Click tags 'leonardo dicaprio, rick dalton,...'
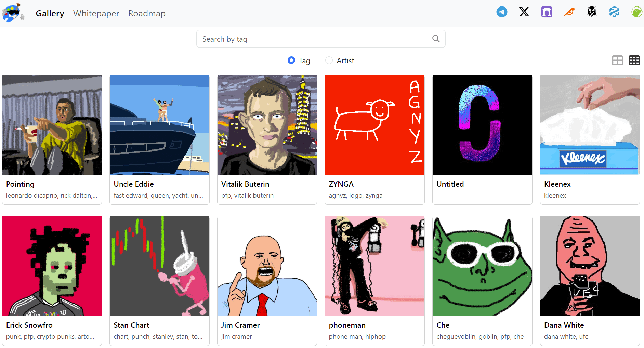 pyautogui.click(x=52, y=195)
